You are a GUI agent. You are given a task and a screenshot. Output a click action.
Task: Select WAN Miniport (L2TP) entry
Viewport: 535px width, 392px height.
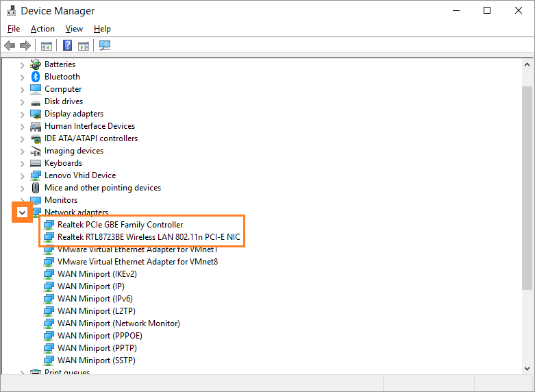click(x=97, y=311)
